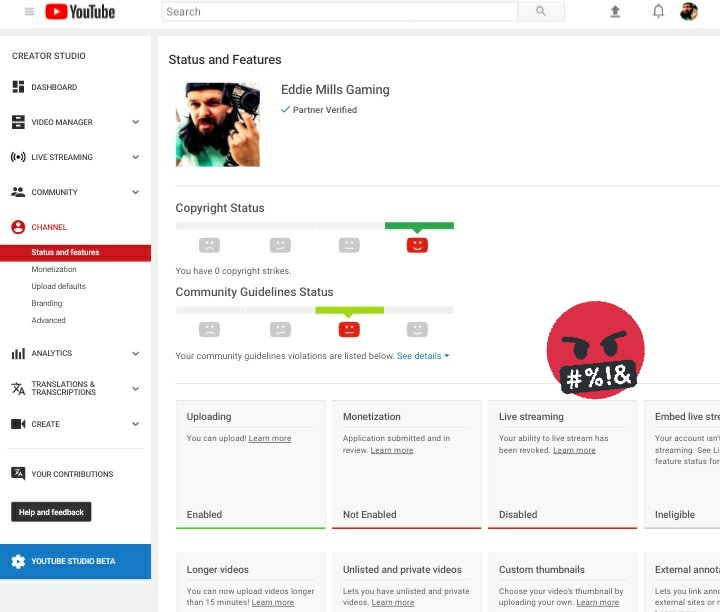Image resolution: width=720 pixels, height=612 pixels.
Task: Expand See details dropdown for violations
Action: pyautogui.click(x=423, y=356)
